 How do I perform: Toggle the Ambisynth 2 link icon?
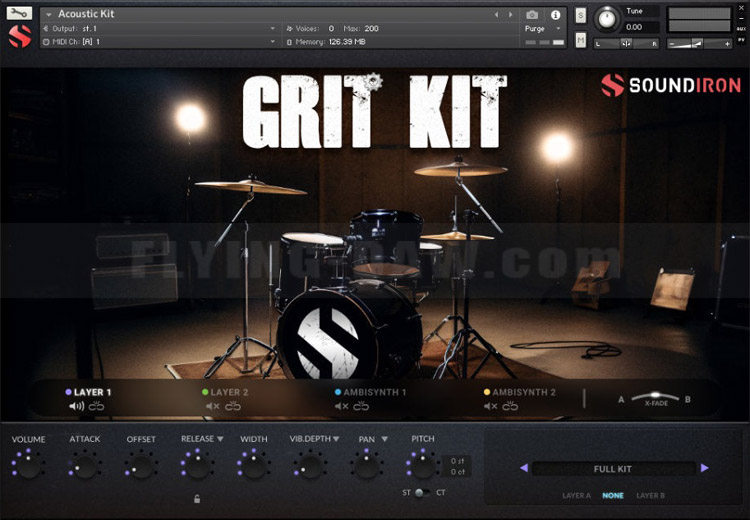(x=510, y=406)
